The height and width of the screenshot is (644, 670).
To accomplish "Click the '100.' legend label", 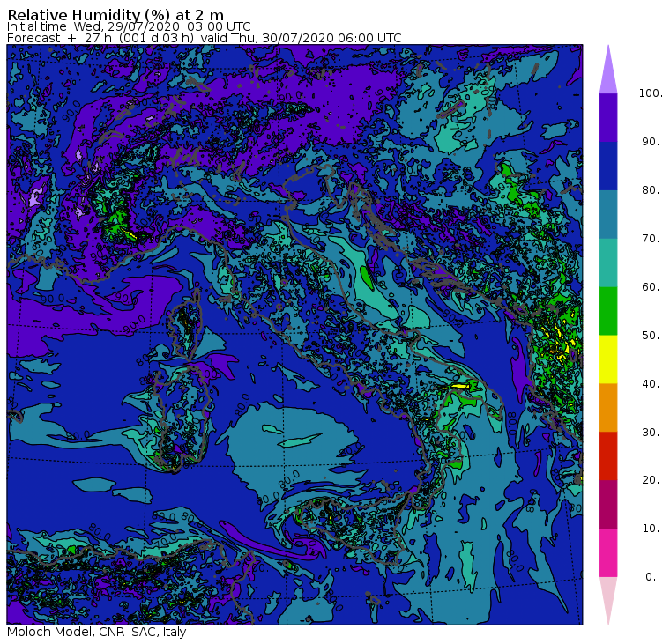I will [x=651, y=93].
